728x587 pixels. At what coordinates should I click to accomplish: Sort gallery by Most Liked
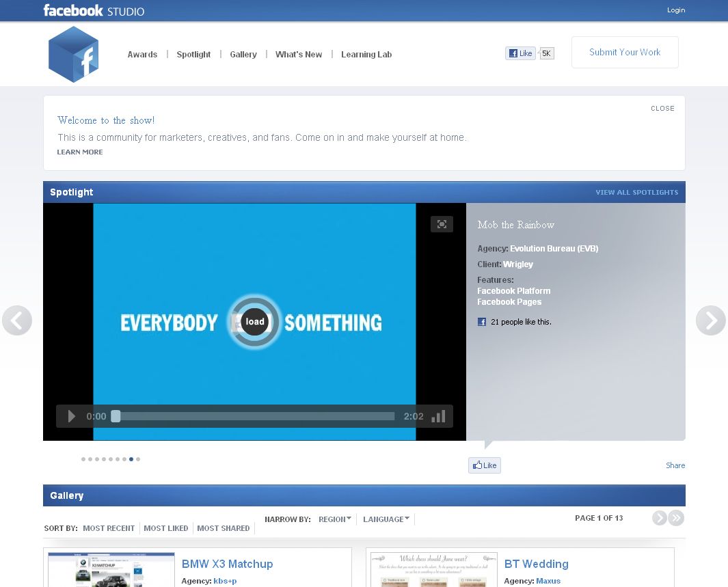tap(165, 528)
